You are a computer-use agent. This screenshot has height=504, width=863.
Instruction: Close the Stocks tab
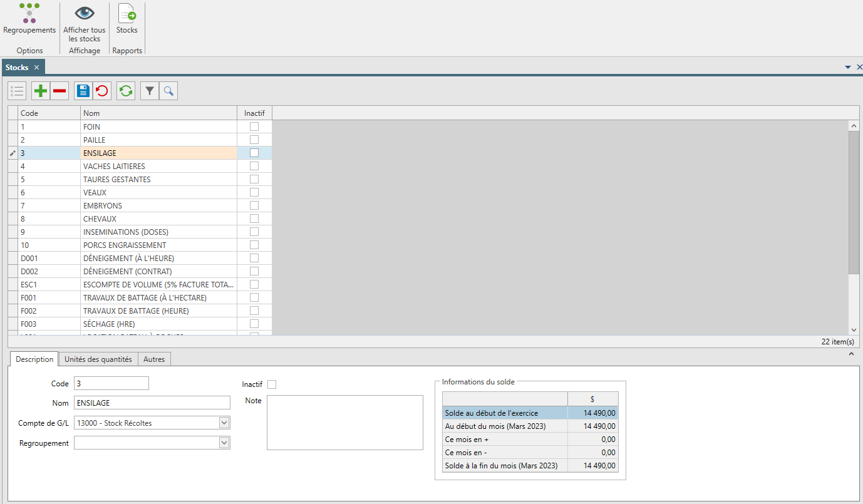click(37, 68)
